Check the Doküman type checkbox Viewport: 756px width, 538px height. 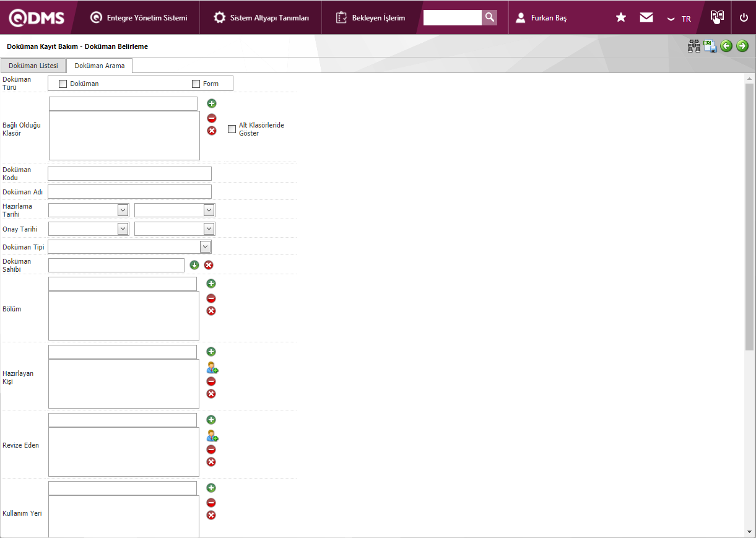[x=63, y=84]
